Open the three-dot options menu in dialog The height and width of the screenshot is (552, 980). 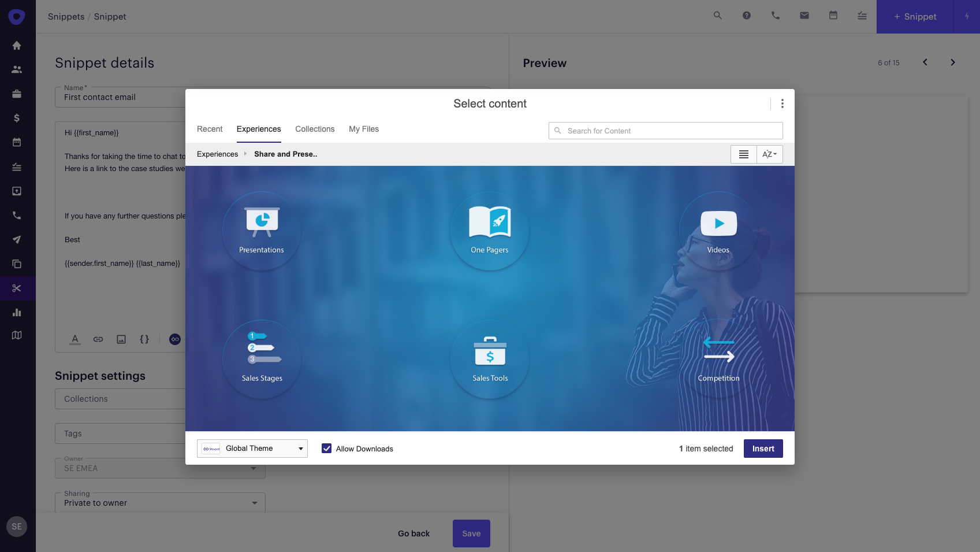782,103
